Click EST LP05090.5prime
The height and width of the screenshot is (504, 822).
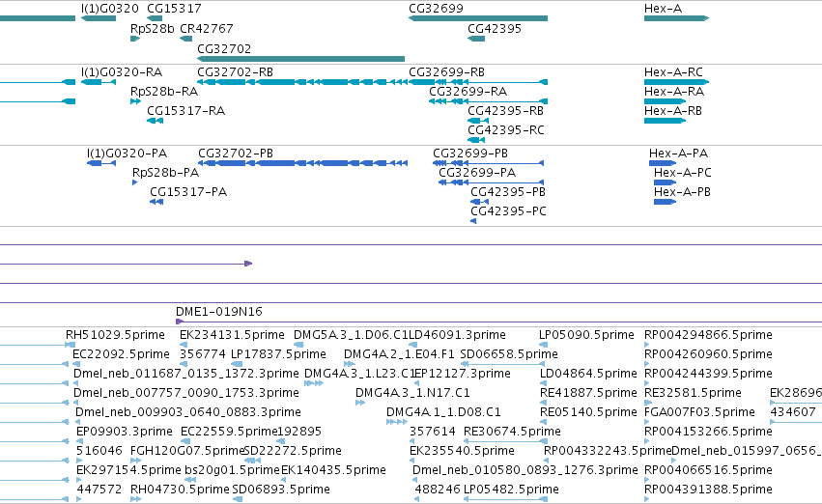tap(586, 335)
